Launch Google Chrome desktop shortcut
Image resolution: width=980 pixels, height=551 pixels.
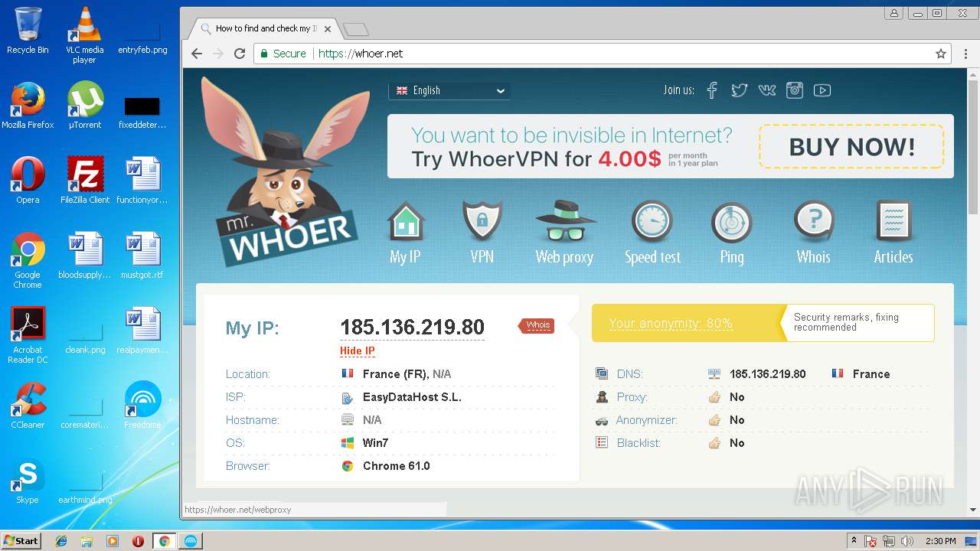(28, 260)
